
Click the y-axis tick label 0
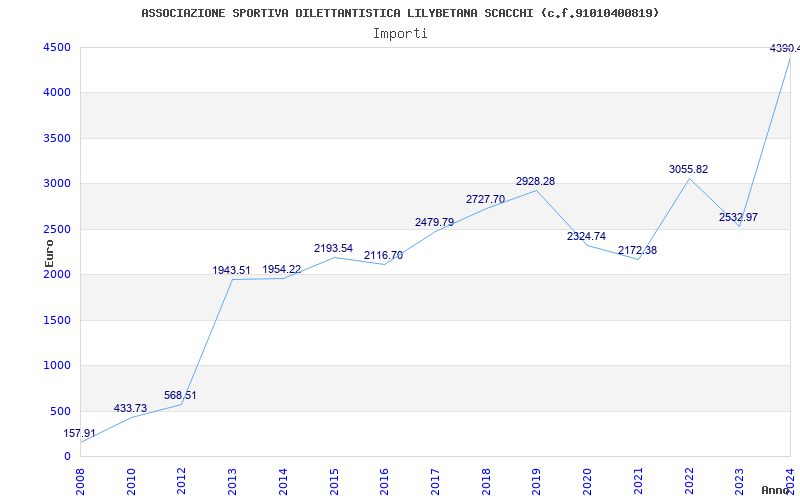68,457
